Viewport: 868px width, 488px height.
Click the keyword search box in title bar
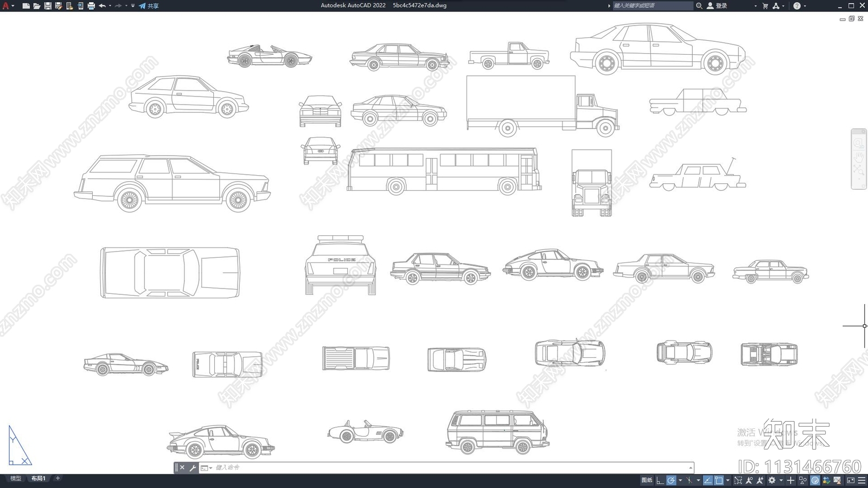click(x=652, y=6)
